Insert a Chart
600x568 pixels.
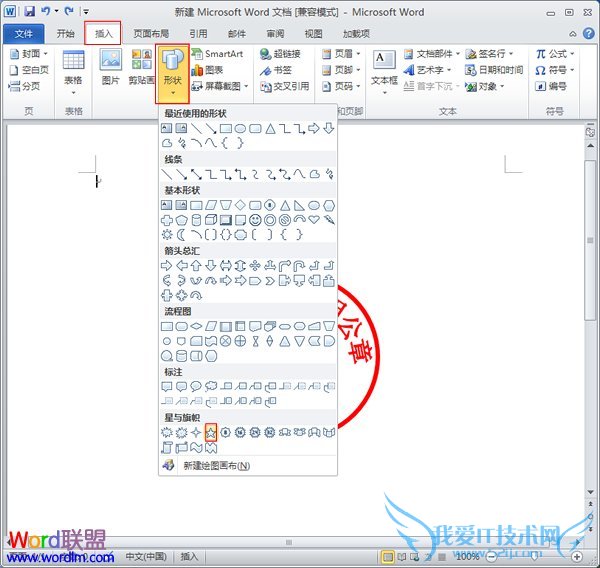[x=207, y=70]
